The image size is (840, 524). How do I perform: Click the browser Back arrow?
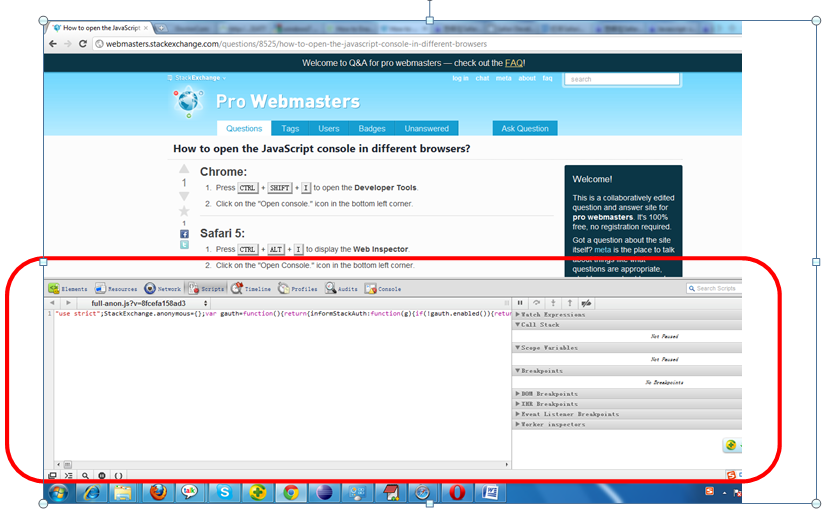[x=52, y=44]
